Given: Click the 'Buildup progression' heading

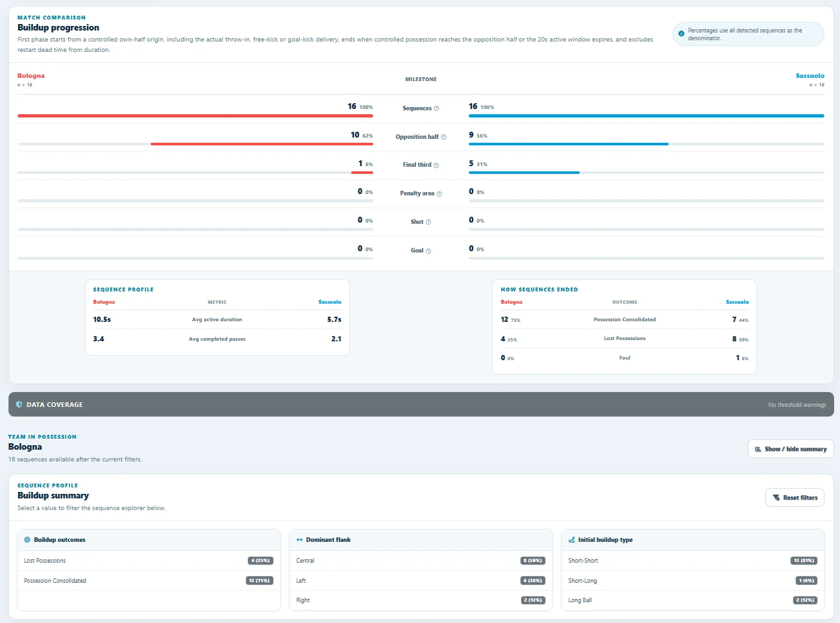Looking at the screenshot, I should coord(58,28).
